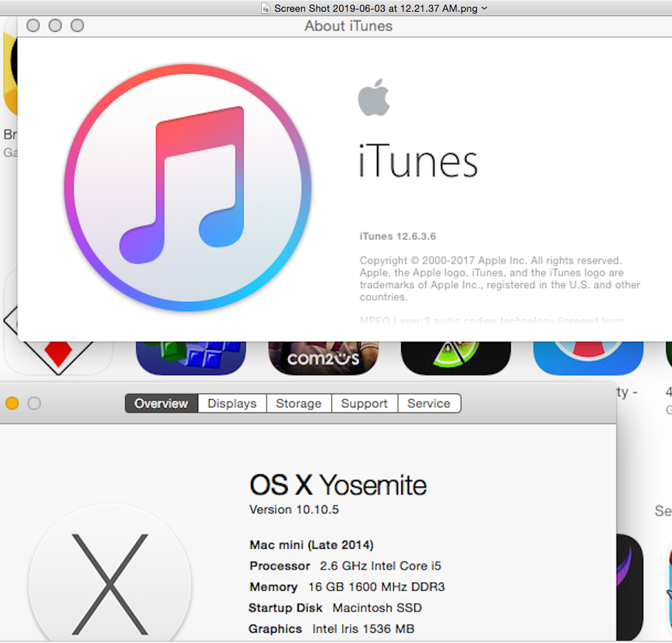Image resolution: width=672 pixels, height=643 pixels.
Task: Open the red diamond card game icon
Action: pyautogui.click(x=58, y=358)
